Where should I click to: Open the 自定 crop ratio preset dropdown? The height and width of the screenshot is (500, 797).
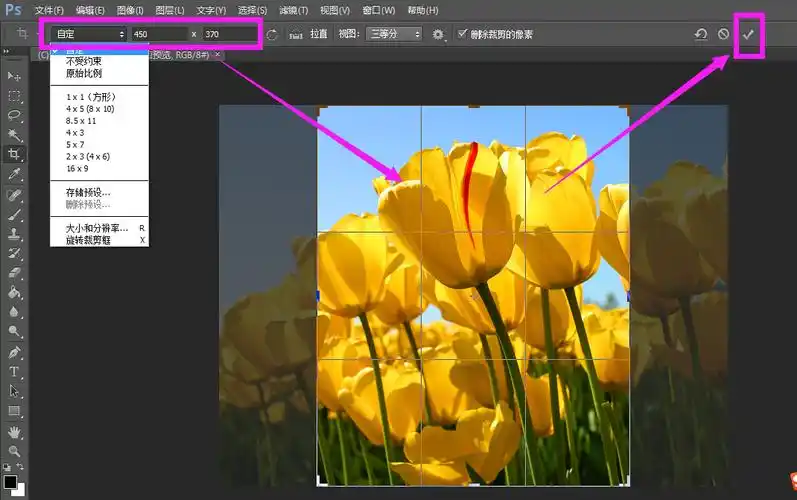[89, 34]
